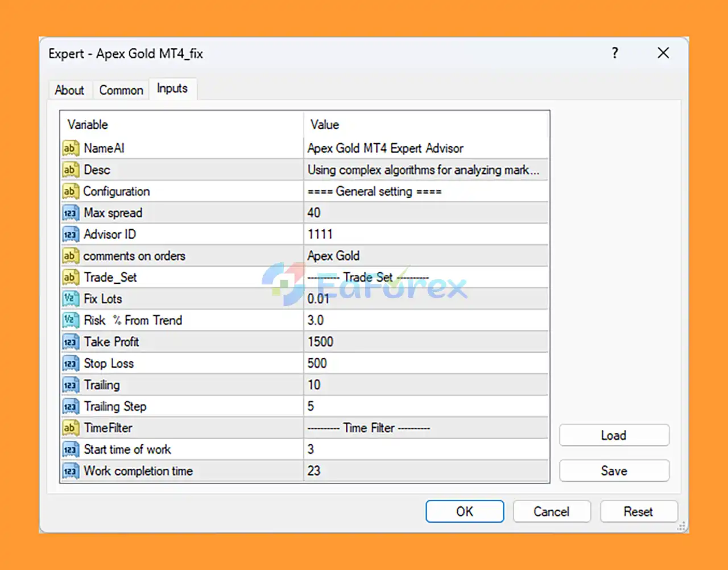The height and width of the screenshot is (570, 728).
Task: Click the double-type icon beside Fix Lots
Action: (70, 299)
